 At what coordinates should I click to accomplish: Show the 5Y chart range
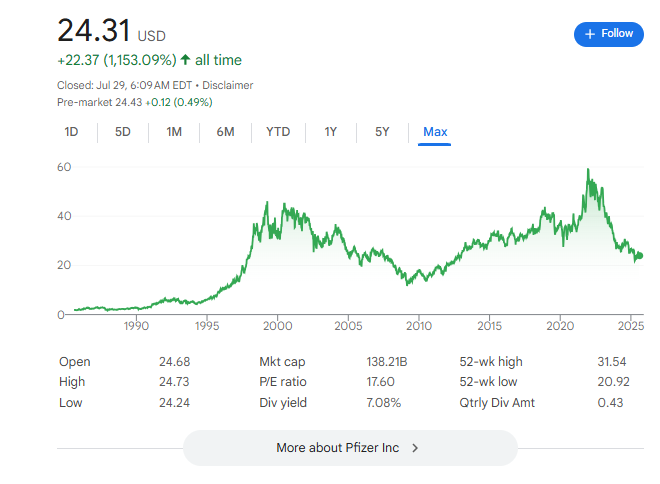tap(382, 132)
